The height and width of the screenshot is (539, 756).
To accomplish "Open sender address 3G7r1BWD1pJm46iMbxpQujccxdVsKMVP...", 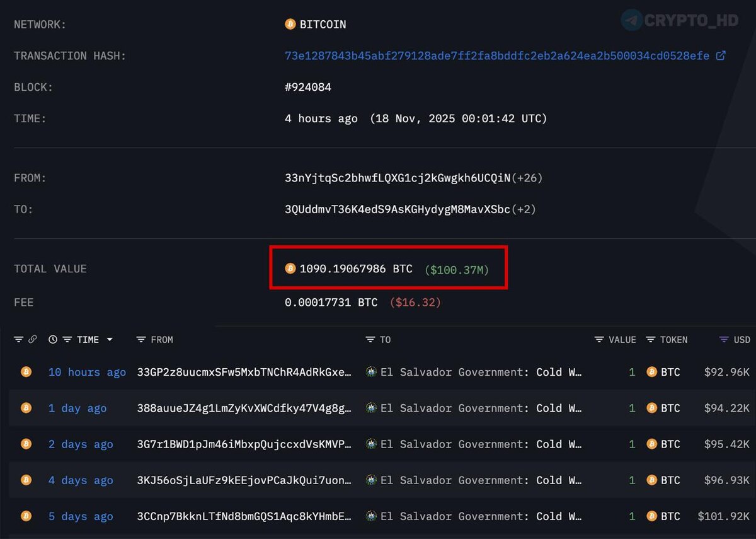I will coord(244,444).
